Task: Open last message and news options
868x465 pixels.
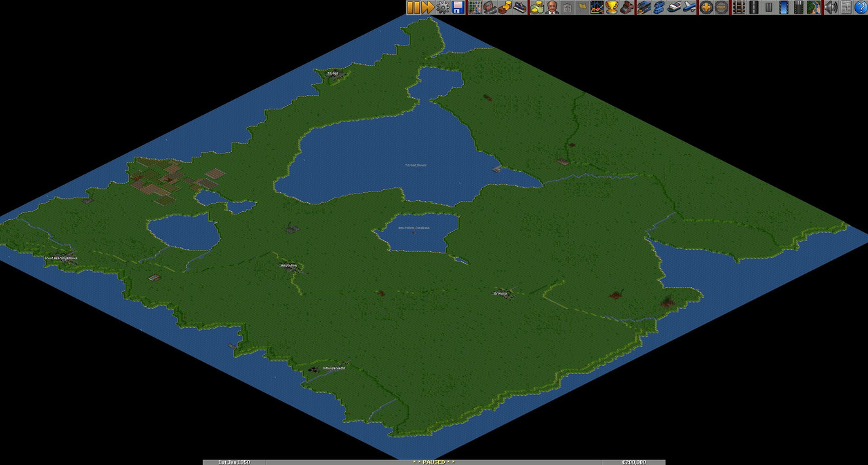Action: coord(846,7)
